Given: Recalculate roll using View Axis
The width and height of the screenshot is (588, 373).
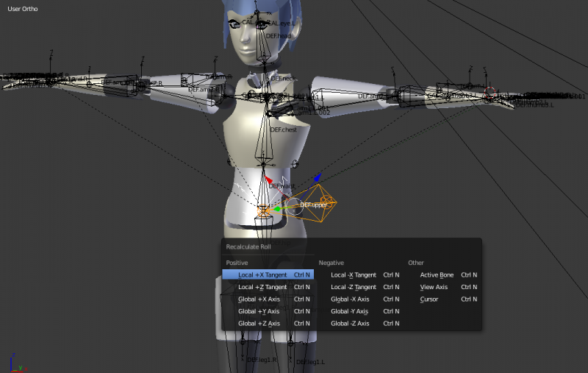Looking at the screenshot, I should (443, 287).
